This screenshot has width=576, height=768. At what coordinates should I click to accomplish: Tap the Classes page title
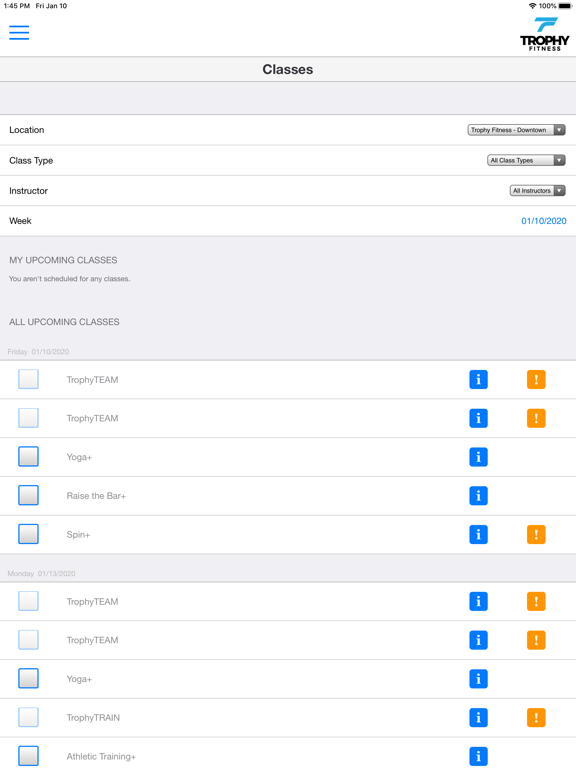tap(288, 69)
